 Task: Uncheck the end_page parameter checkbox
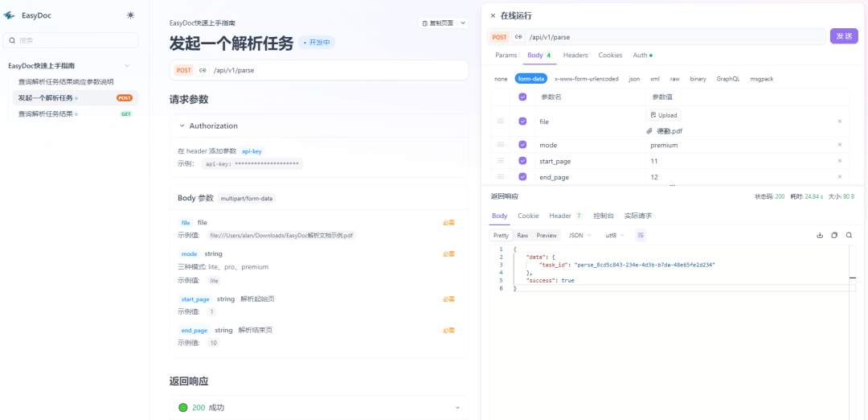(x=522, y=177)
